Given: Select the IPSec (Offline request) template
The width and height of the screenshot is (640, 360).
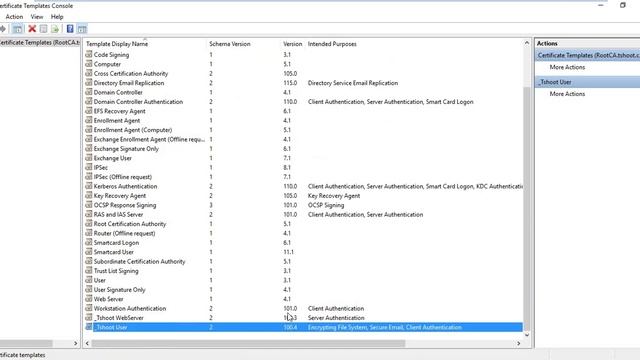Looking at the screenshot, I should coord(122,177).
